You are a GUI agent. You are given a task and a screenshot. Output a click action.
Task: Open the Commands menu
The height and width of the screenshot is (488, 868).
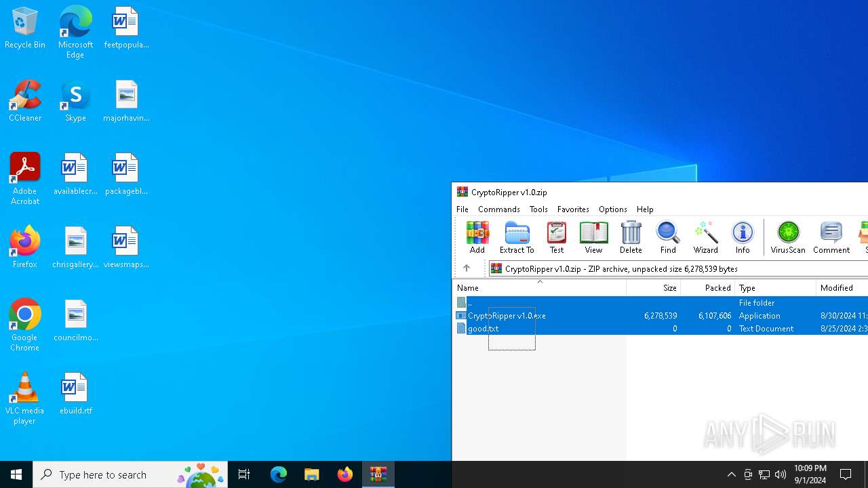pos(499,209)
